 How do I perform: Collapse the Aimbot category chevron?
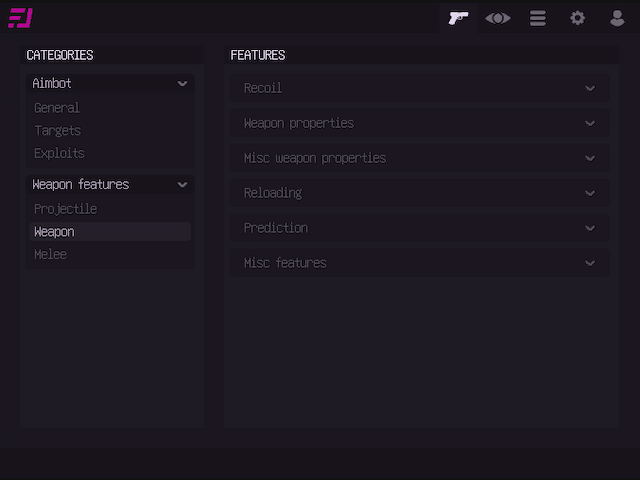182,84
